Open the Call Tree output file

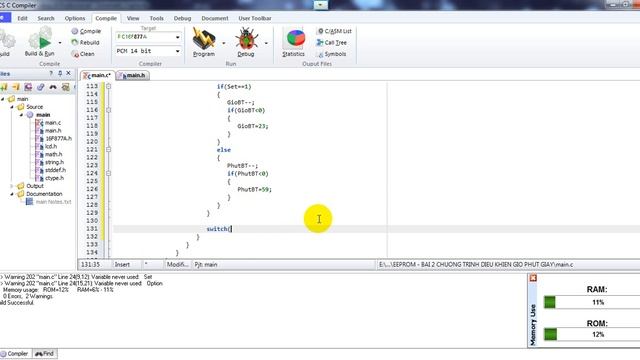(x=331, y=42)
